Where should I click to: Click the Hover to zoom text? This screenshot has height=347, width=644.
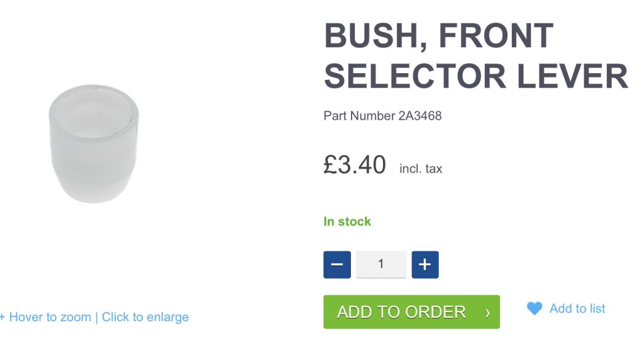click(x=50, y=317)
